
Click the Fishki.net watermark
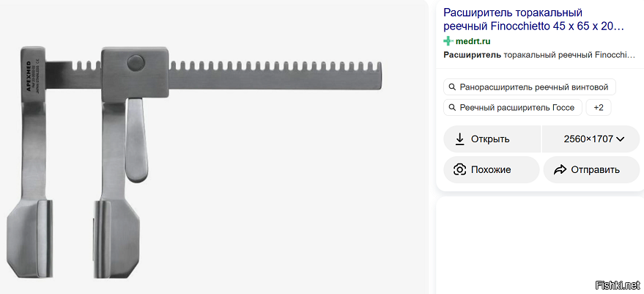point(619,284)
